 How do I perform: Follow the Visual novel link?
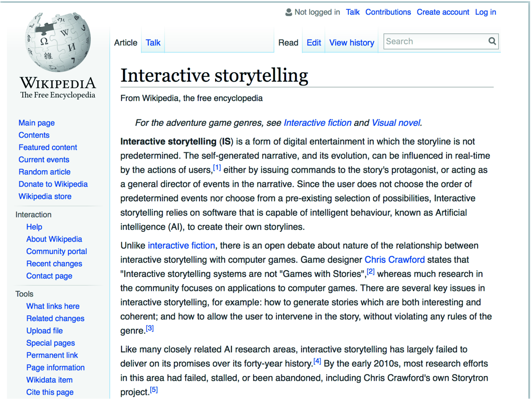pyautogui.click(x=396, y=123)
